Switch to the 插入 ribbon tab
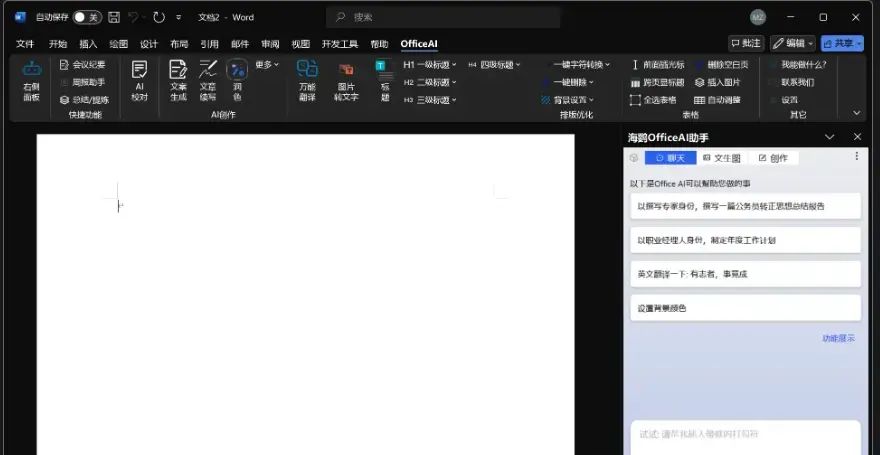This screenshot has height=455, width=880. (x=88, y=44)
